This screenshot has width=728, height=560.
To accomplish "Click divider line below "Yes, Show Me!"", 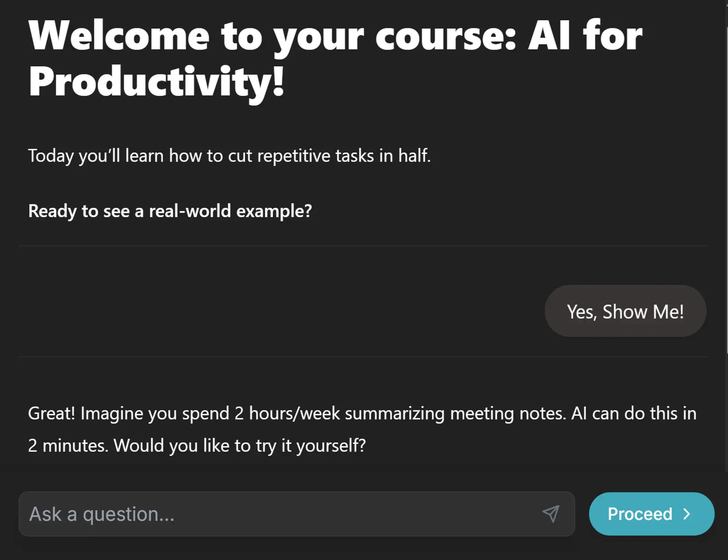I will coord(362,356).
